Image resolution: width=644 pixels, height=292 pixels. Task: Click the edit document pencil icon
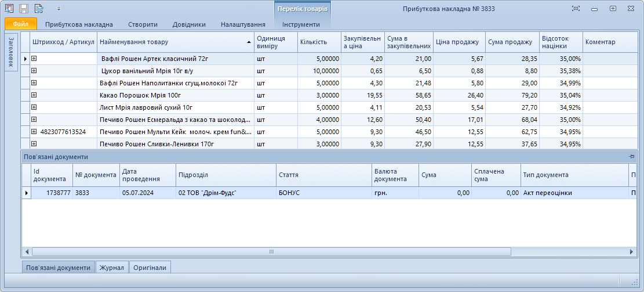(39, 9)
